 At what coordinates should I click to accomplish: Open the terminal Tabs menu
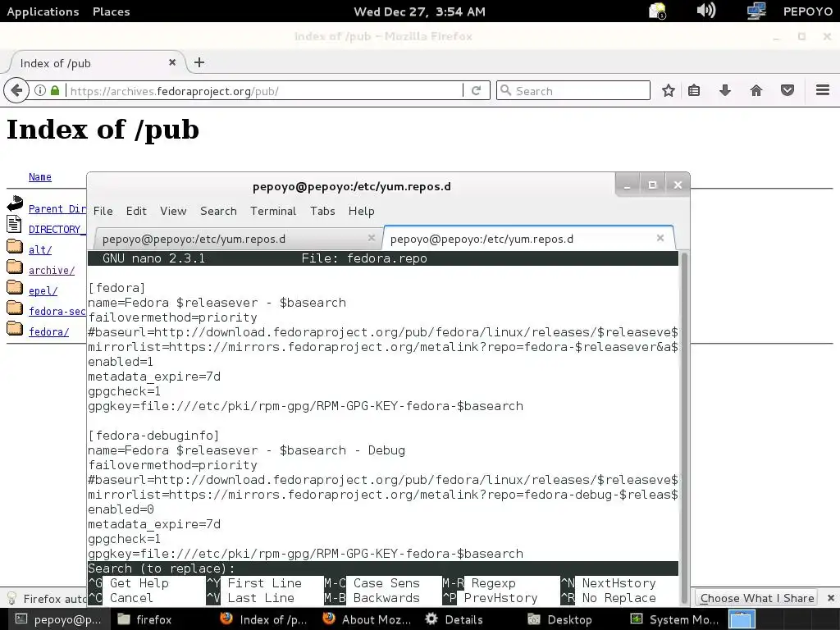pos(322,211)
